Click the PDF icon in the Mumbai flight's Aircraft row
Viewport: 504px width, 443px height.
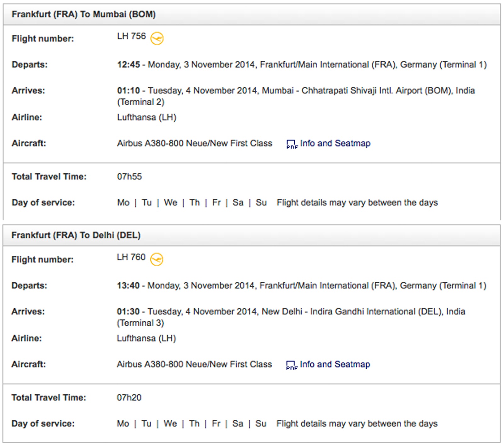coord(292,144)
